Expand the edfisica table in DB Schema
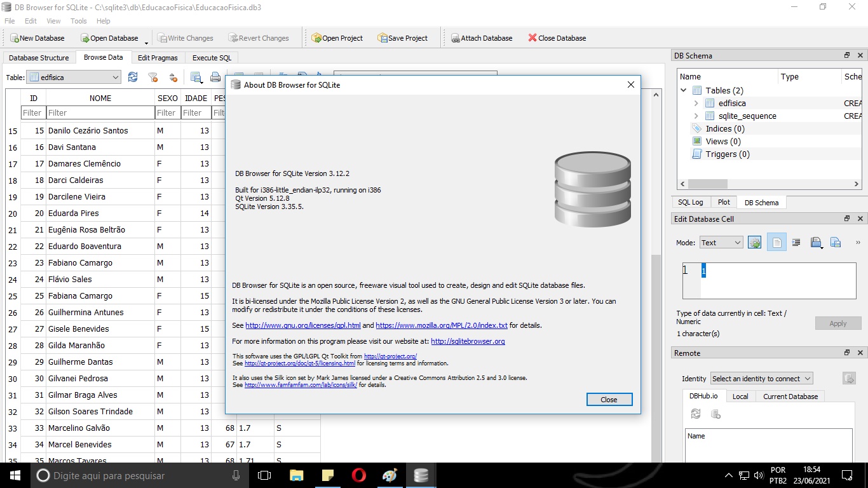The image size is (868, 488). pos(695,103)
